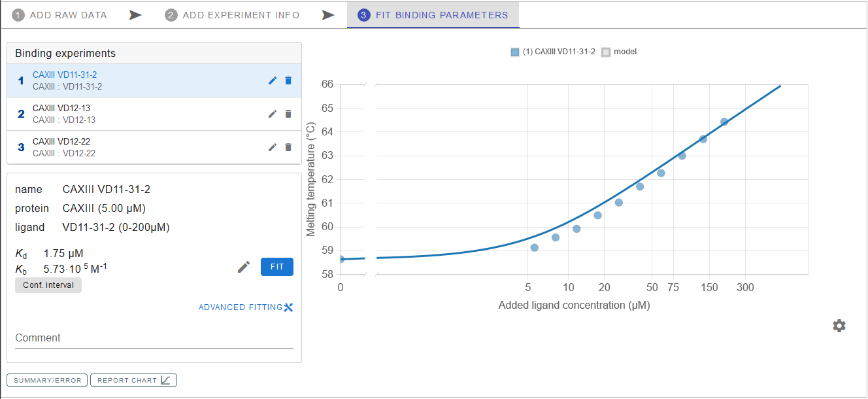This screenshot has height=399, width=868.
Task: Go to Add Raw Data step
Action: coord(60,15)
